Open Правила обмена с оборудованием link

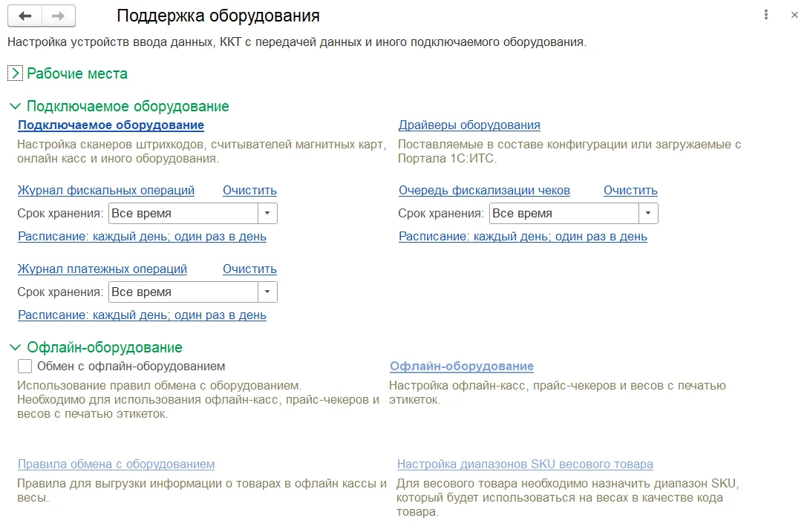[117, 464]
